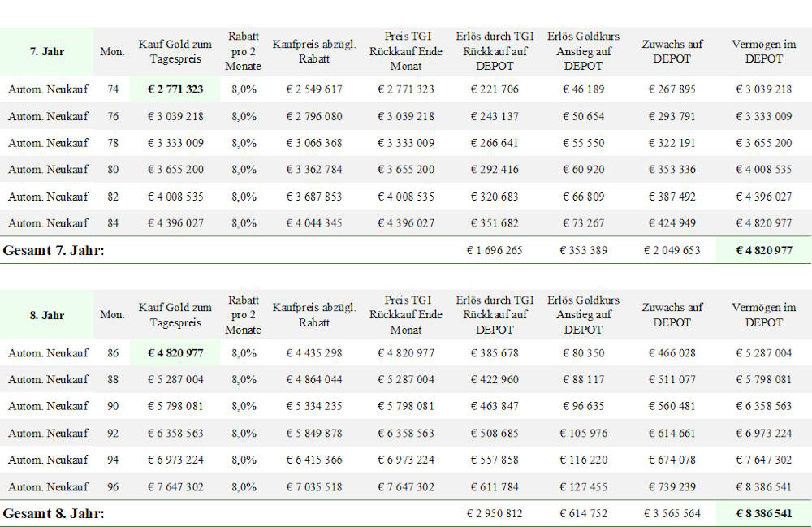Select month 96 cell
Image resolution: width=812 pixels, height=527 pixels.
click(x=113, y=486)
